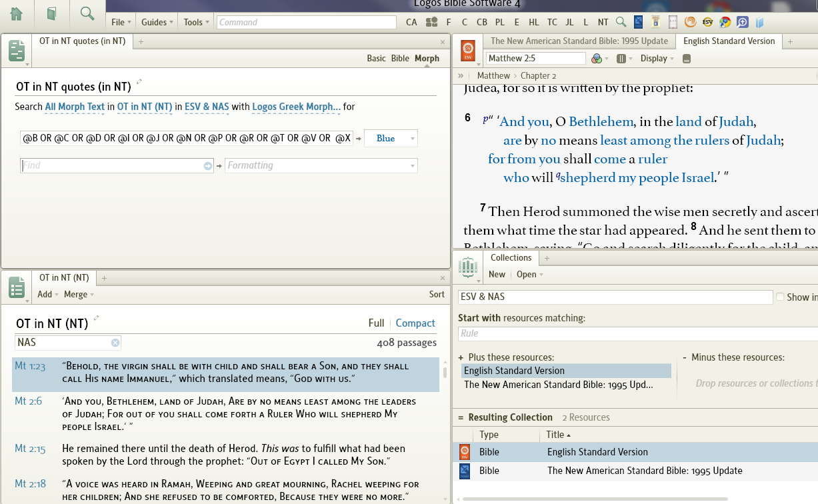Screen dimensions: 818x504
Task: Open the Merge dropdown in passage list
Action: point(79,295)
